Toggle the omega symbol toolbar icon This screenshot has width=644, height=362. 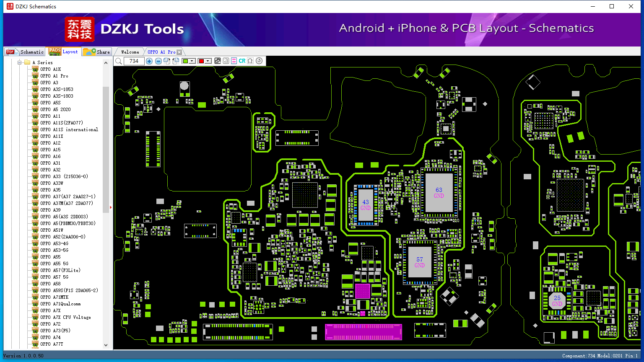click(x=250, y=61)
